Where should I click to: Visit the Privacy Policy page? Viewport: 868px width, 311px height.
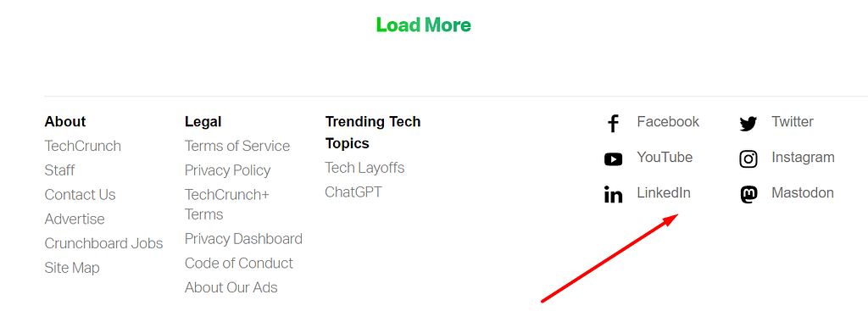click(x=227, y=170)
